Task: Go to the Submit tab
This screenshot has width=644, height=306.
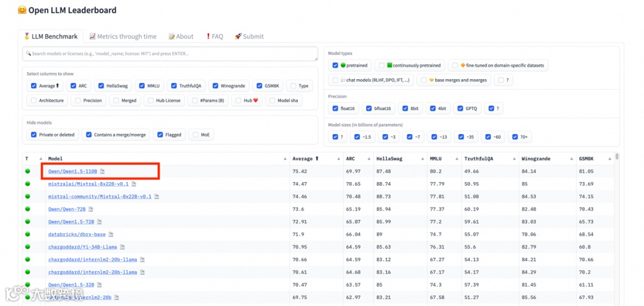Action: click(x=249, y=36)
